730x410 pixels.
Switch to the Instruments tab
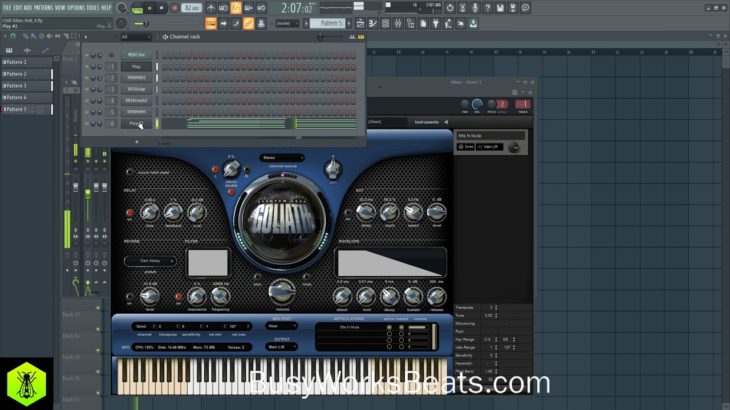click(426, 122)
